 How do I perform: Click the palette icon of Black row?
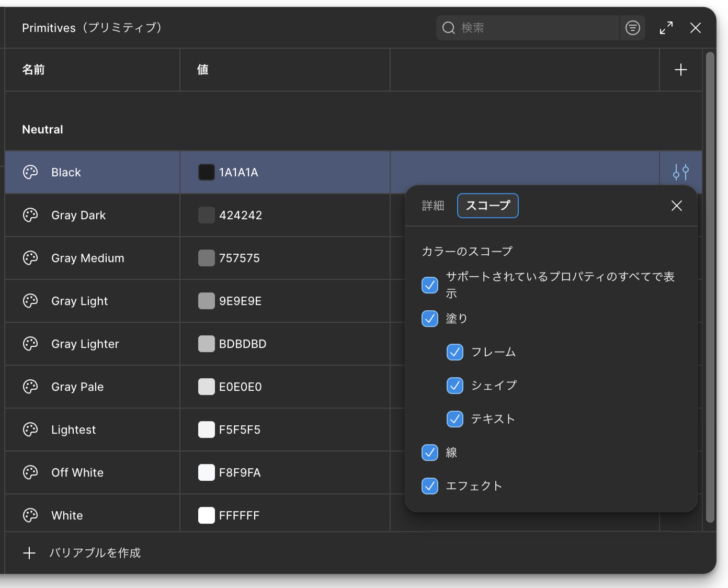[30, 172]
